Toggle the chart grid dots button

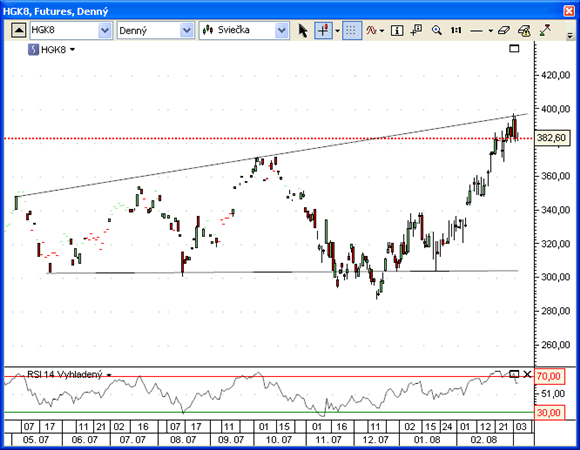click(351, 30)
